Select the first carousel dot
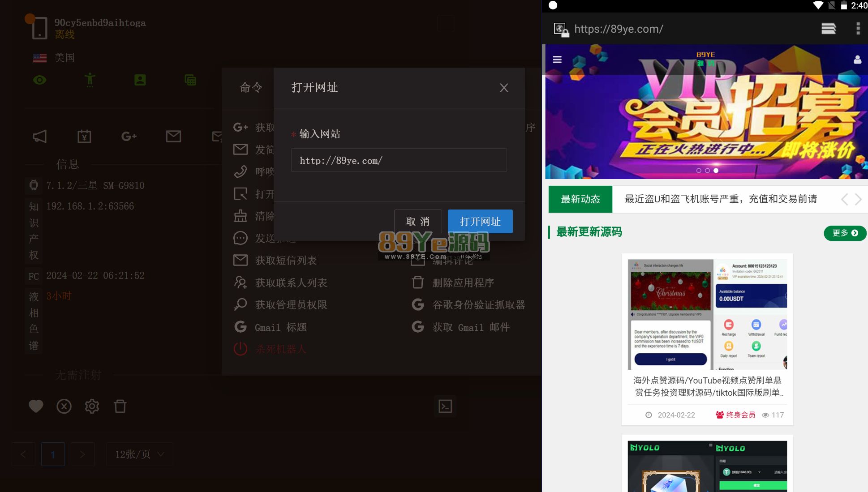868x492 pixels. (x=699, y=171)
